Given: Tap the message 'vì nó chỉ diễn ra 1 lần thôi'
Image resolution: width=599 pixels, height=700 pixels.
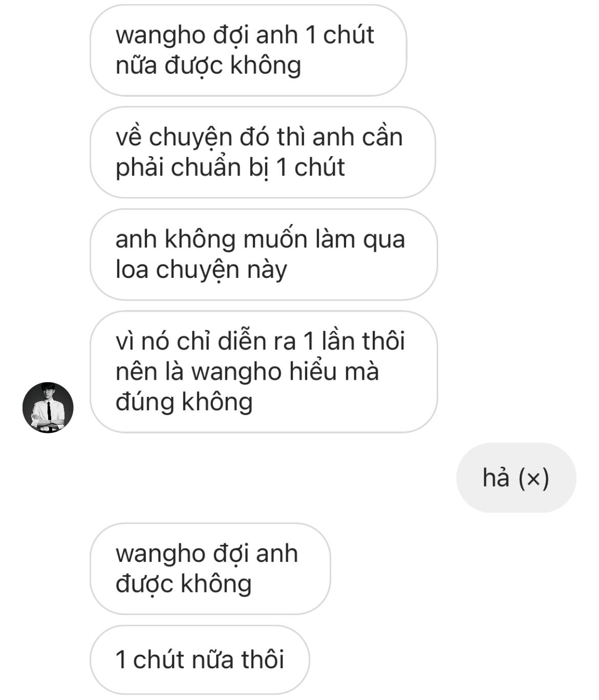Looking at the screenshot, I should (x=264, y=371).
